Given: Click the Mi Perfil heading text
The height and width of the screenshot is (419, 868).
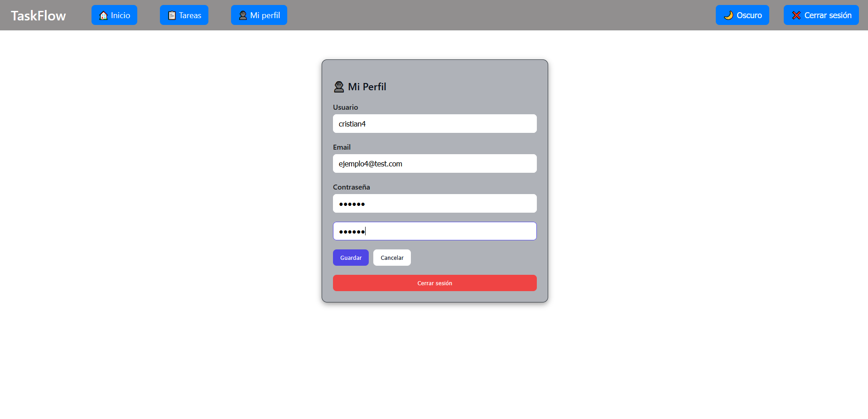Looking at the screenshot, I should pos(367,87).
